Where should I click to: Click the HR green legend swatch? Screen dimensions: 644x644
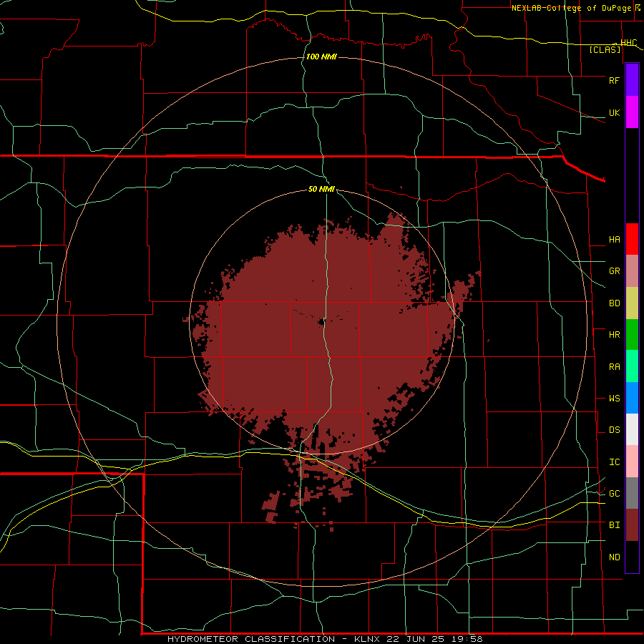point(632,335)
